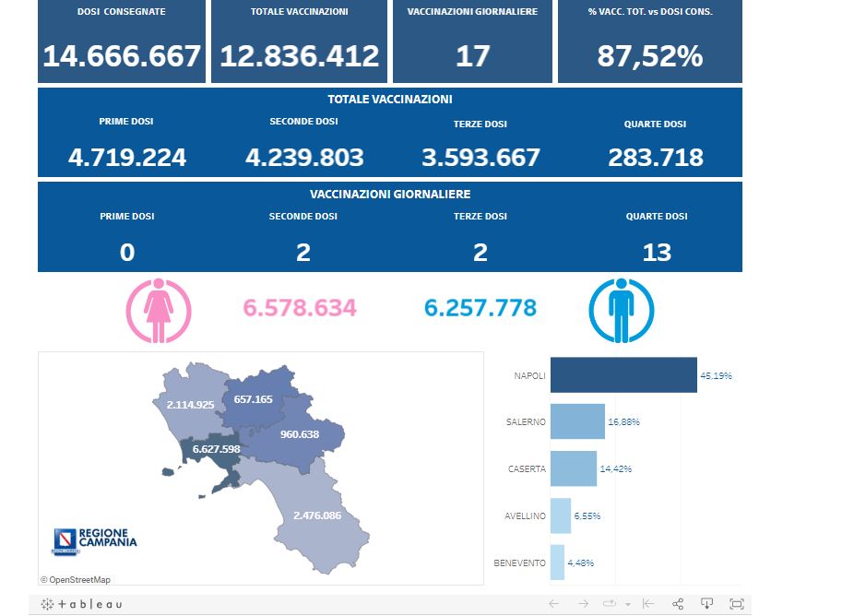Open the share icon
854x616 pixels.
pyautogui.click(x=678, y=603)
